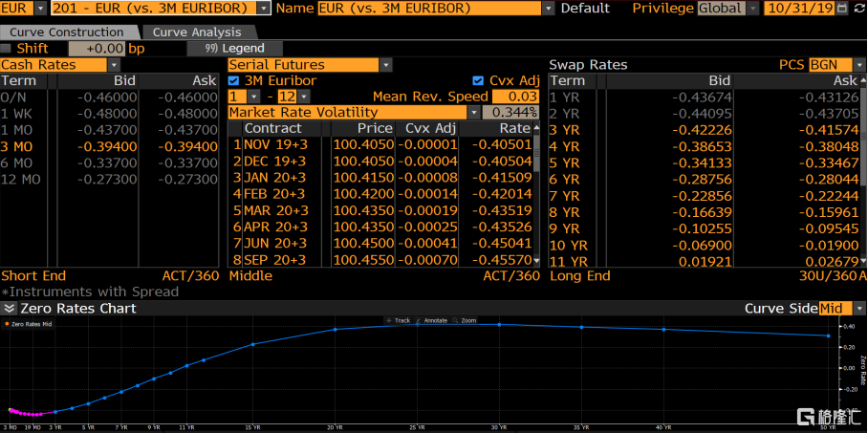Click the 7 YR swap ask -0.22244

pyautogui.click(x=828, y=195)
